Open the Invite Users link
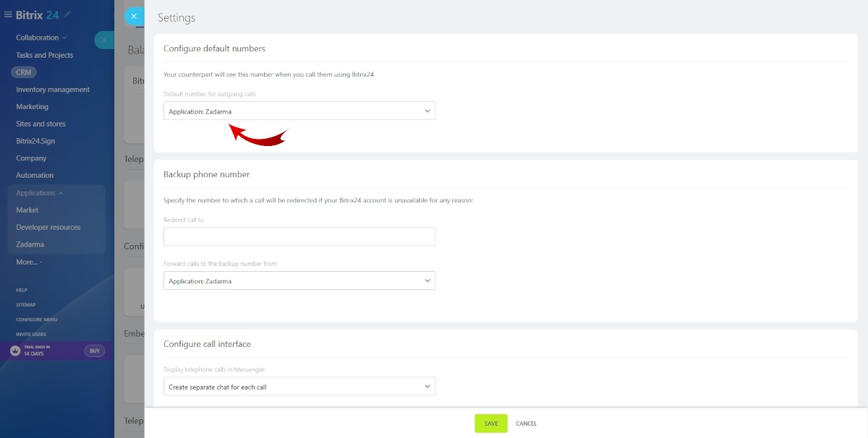 [31, 334]
